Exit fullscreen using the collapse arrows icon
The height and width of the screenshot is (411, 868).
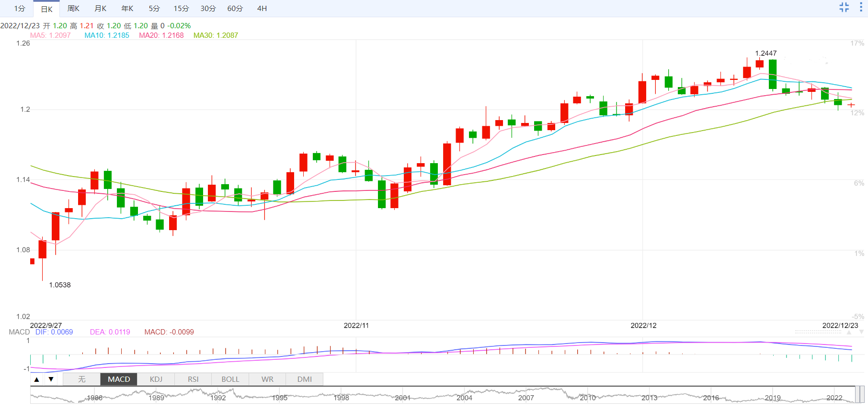844,7
